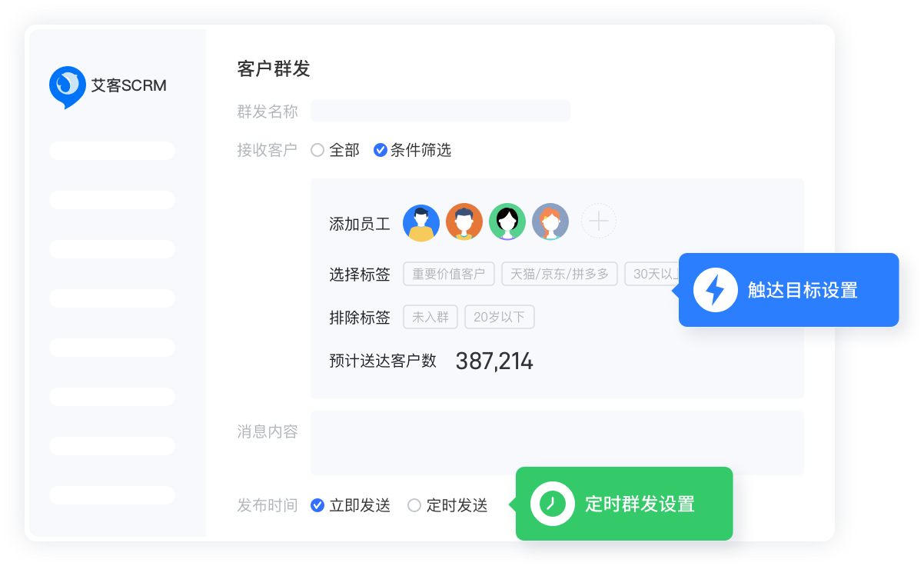924x566 pixels.
Task: Click the 艾客SCRM logo icon
Action: pos(67,85)
